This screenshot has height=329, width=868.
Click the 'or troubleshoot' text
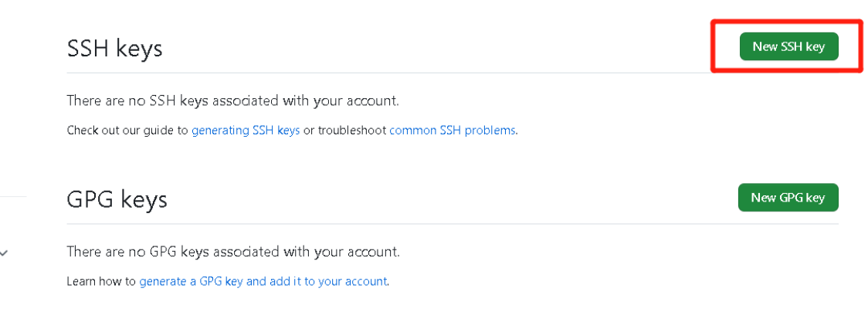click(344, 131)
